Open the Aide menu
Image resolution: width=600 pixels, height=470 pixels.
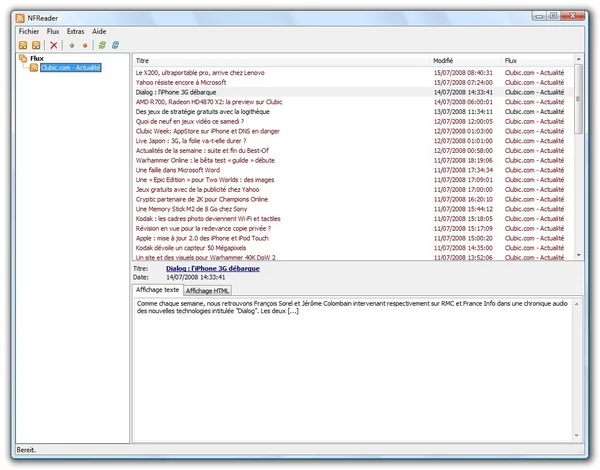tap(99, 31)
